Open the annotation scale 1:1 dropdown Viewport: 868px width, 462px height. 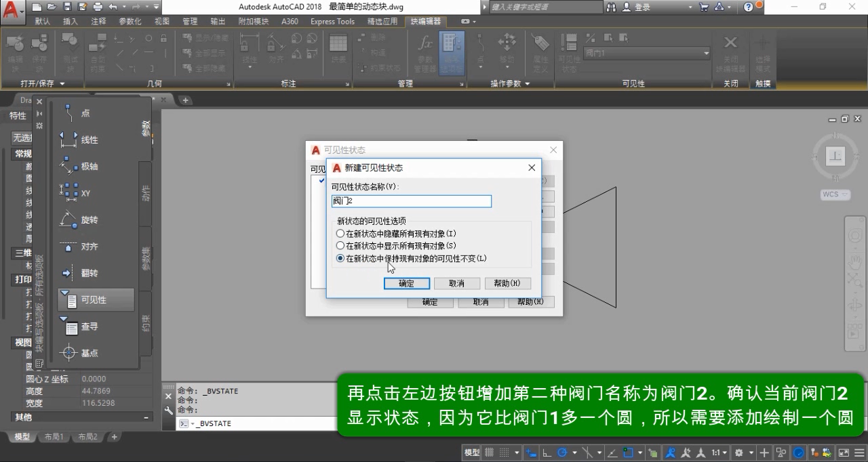[719, 453]
